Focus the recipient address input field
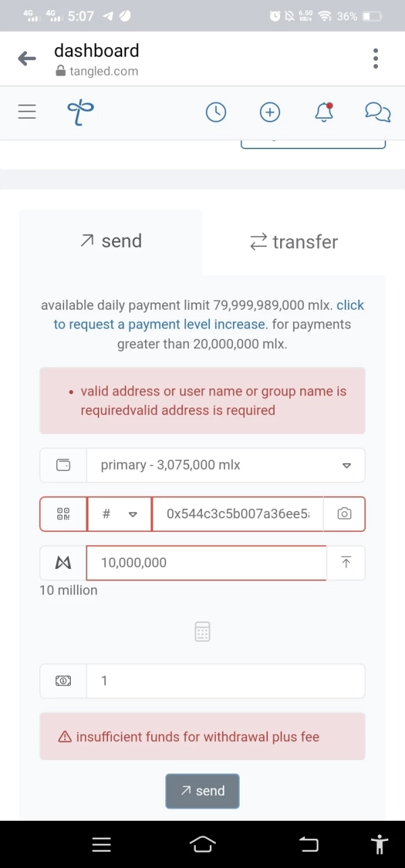The image size is (405, 868). coord(238,514)
